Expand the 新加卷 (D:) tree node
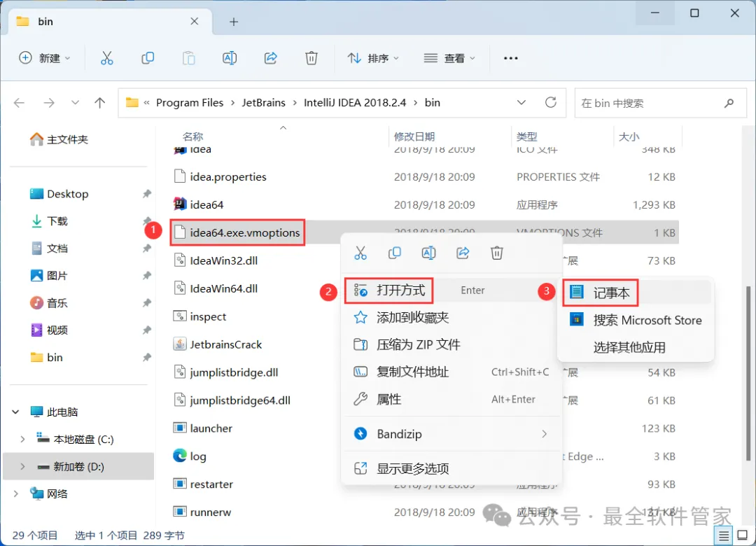This screenshot has width=756, height=546. tap(22, 467)
